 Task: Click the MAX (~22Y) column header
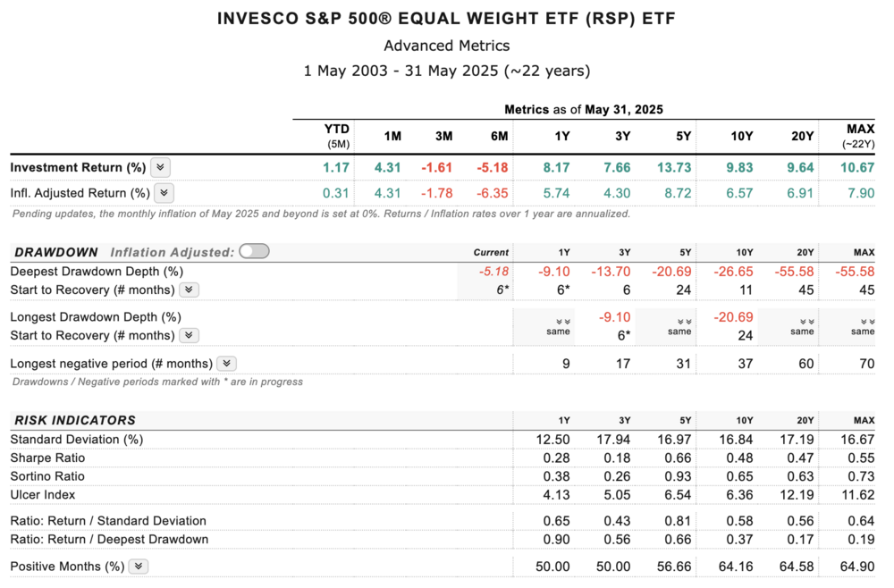[860, 135]
